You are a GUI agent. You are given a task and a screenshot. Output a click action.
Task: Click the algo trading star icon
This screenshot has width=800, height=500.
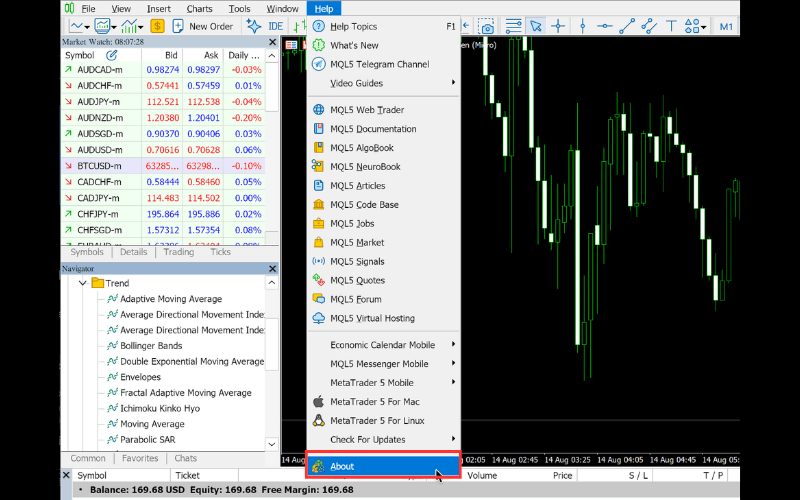pos(254,26)
